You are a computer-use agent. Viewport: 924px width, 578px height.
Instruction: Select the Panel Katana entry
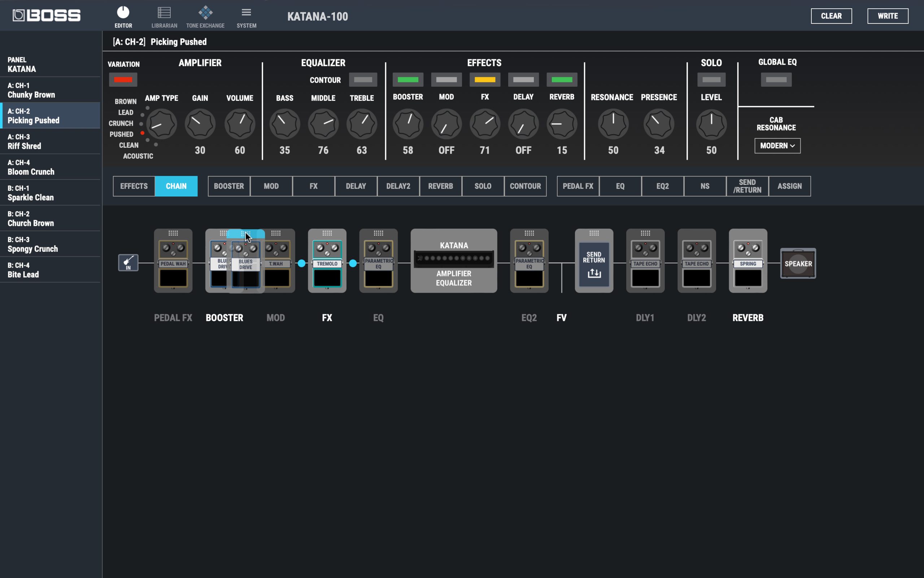click(50, 64)
